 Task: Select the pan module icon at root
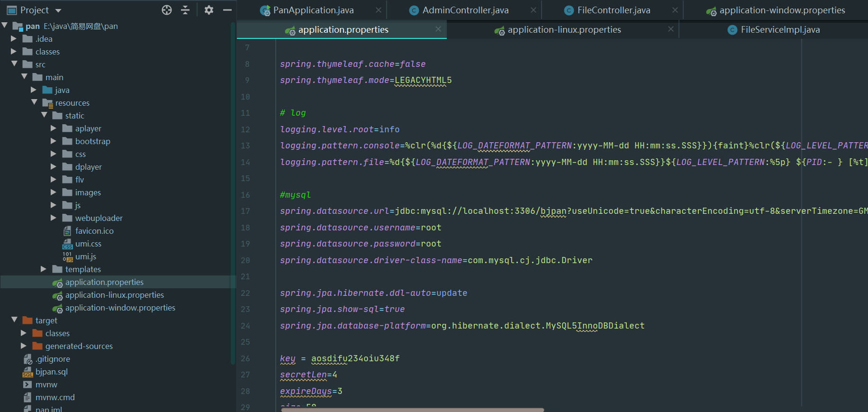coord(18,26)
